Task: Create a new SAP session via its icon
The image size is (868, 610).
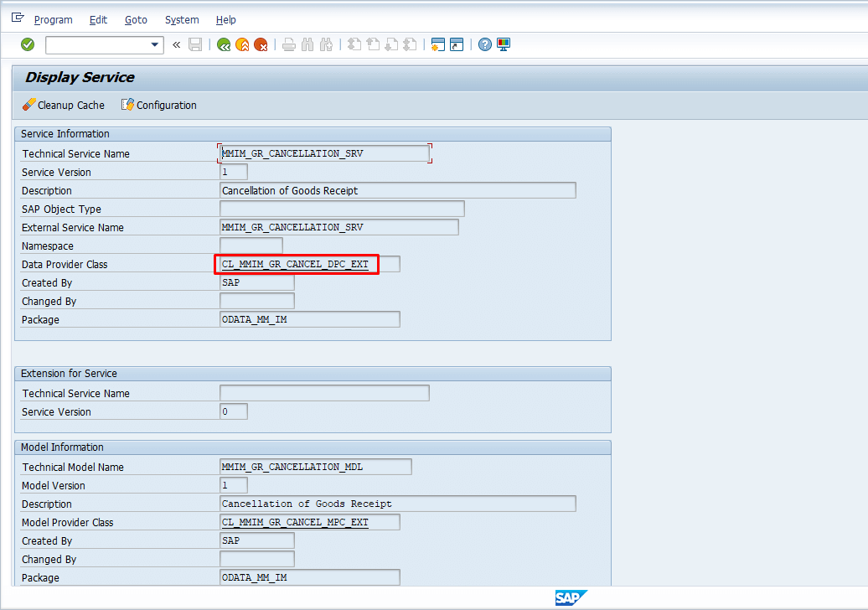Action: click(437, 44)
